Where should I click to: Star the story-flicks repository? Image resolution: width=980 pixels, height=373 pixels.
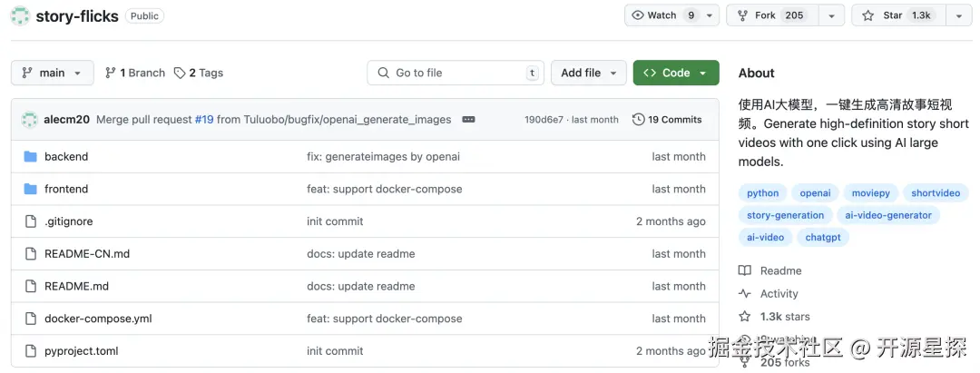tap(896, 15)
